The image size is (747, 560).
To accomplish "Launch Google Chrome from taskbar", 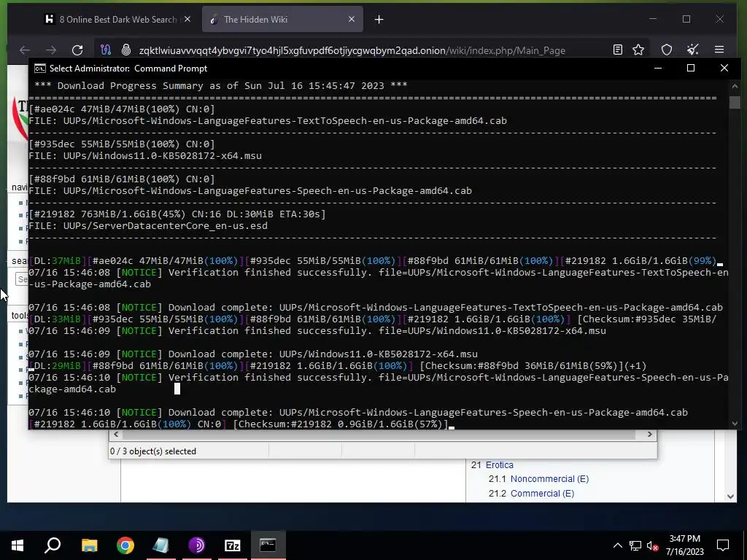I will [125, 545].
